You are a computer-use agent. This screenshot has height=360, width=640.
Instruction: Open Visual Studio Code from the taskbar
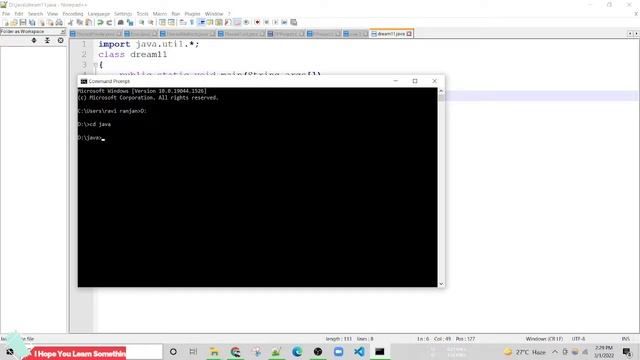(x=359, y=352)
